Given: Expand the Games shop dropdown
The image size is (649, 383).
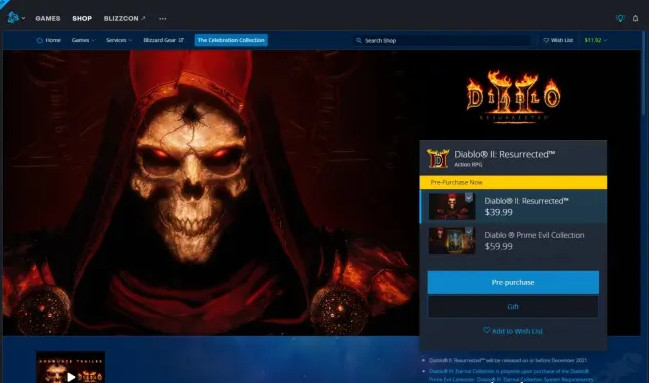Looking at the screenshot, I should coord(83,40).
